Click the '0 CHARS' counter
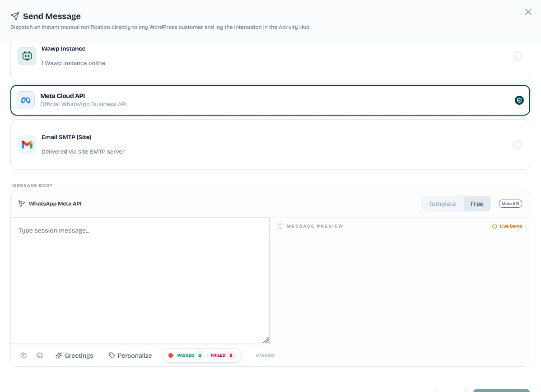The image size is (541, 392). point(265,355)
